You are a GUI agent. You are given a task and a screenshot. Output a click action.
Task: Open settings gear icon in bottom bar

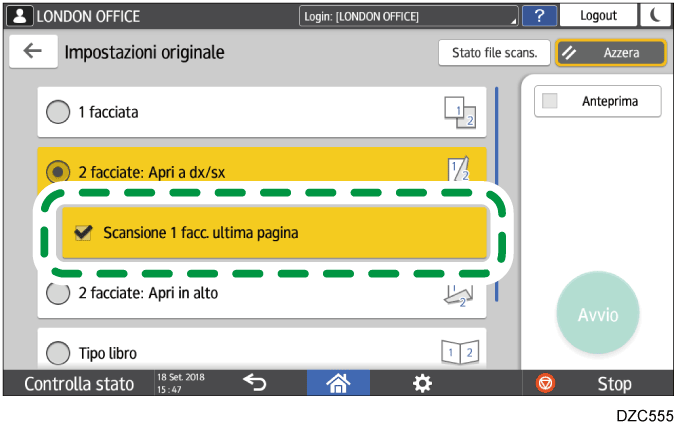[423, 383]
